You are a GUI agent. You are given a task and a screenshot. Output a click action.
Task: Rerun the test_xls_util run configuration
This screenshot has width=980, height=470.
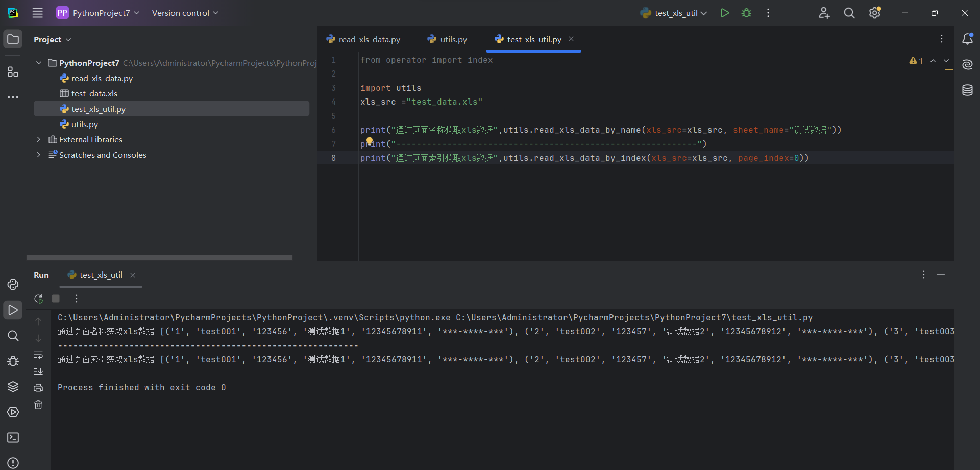tap(38, 299)
